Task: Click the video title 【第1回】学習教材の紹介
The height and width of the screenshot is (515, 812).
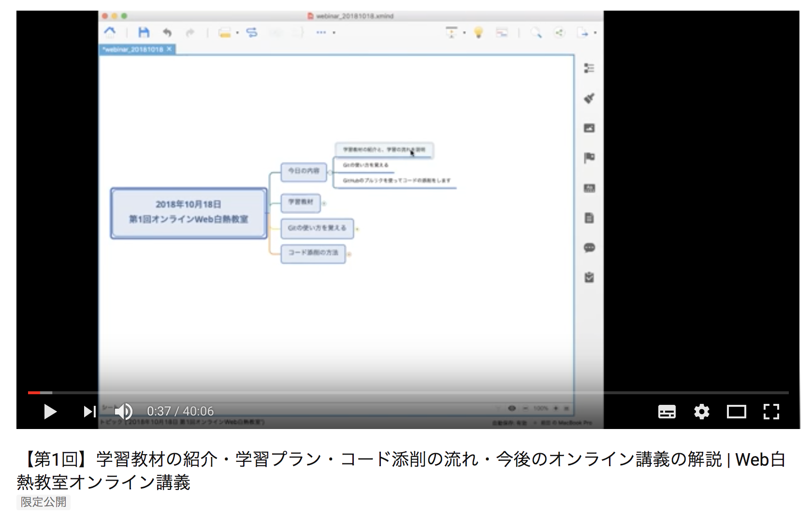Action: 401,470
